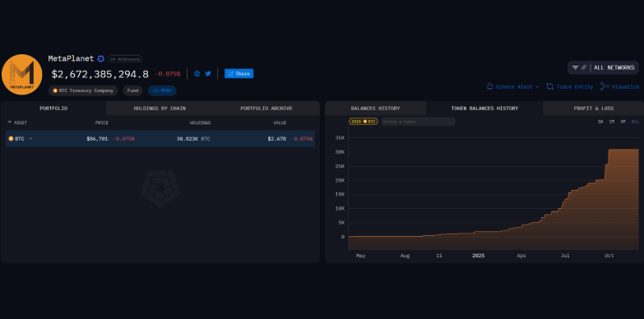The height and width of the screenshot is (319, 644).
Task: Click the blue Share button
Action: coord(239,74)
